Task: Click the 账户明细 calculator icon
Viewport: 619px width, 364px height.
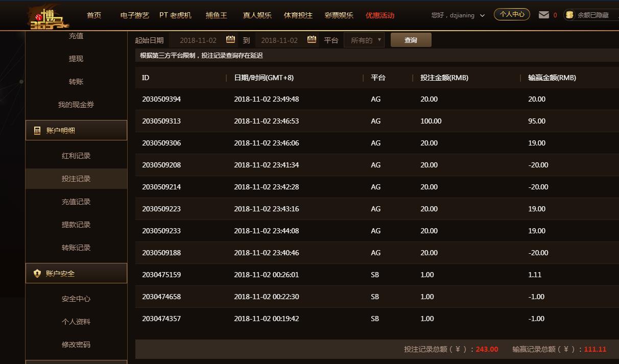Action: tap(37, 131)
